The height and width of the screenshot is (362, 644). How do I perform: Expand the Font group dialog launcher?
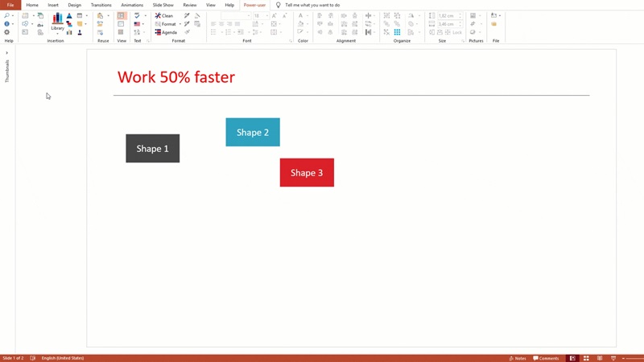click(291, 41)
